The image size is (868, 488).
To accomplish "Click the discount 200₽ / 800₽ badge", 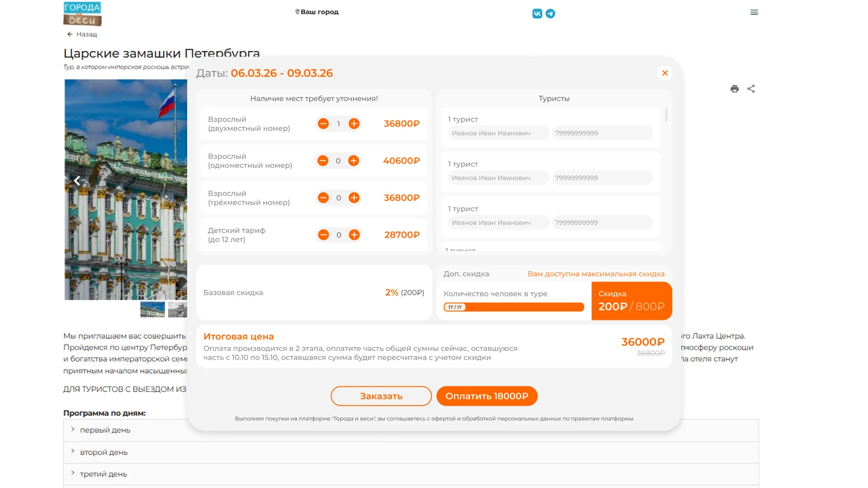I will (x=631, y=301).
